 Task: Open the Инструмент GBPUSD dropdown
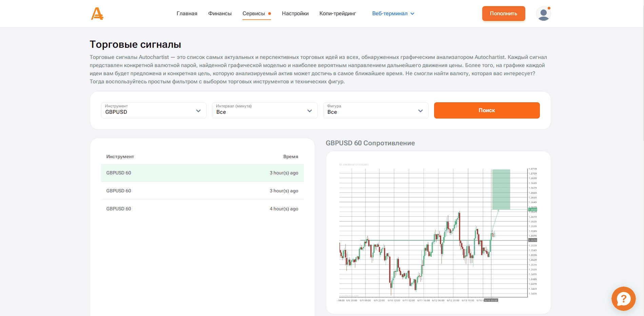[154, 110]
